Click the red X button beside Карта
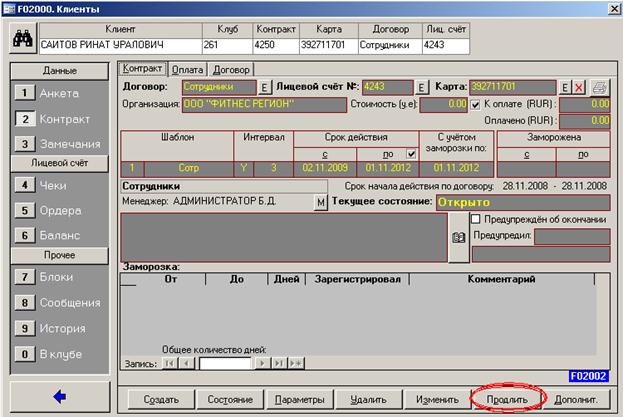This screenshot has height=417, width=623. (x=579, y=87)
